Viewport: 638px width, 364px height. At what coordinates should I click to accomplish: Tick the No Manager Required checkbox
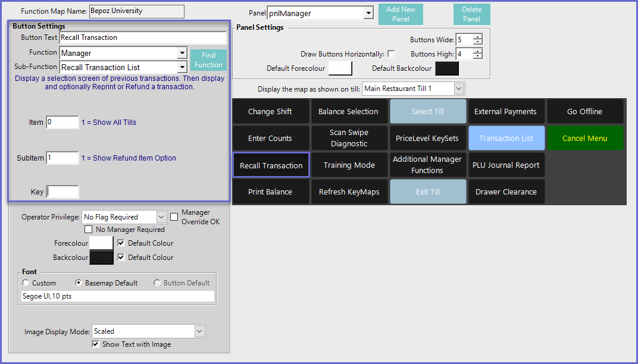pos(89,230)
